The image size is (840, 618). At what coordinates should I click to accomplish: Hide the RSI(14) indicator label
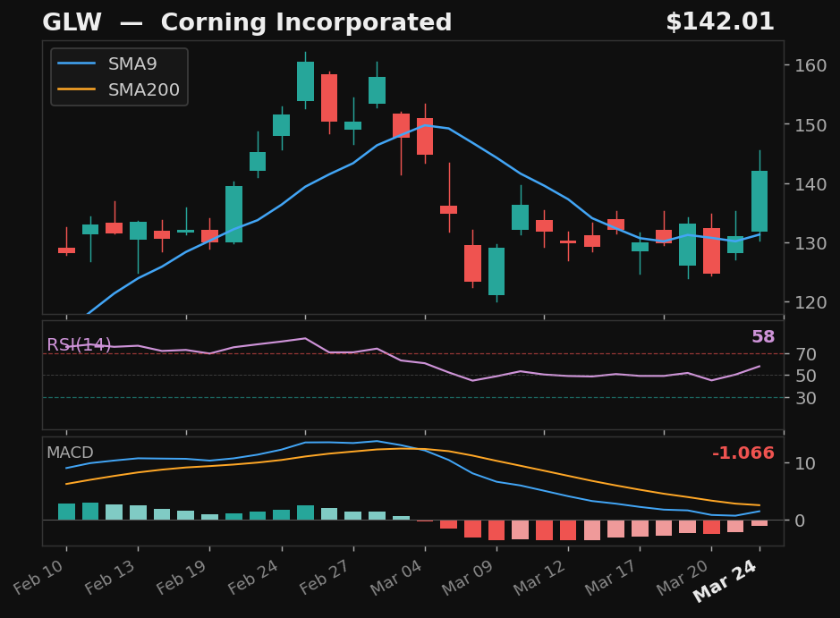[x=77, y=343]
